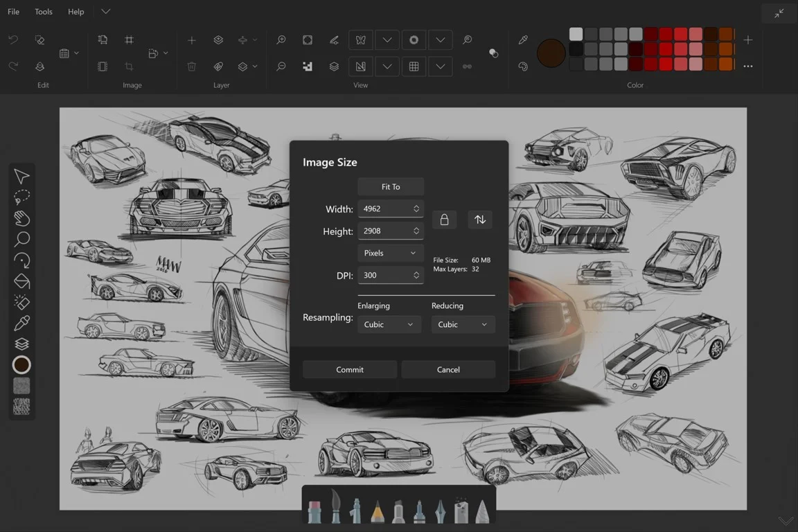The image size is (798, 532).
Task: Toggle the symmetry butterfly button
Action: [360, 40]
